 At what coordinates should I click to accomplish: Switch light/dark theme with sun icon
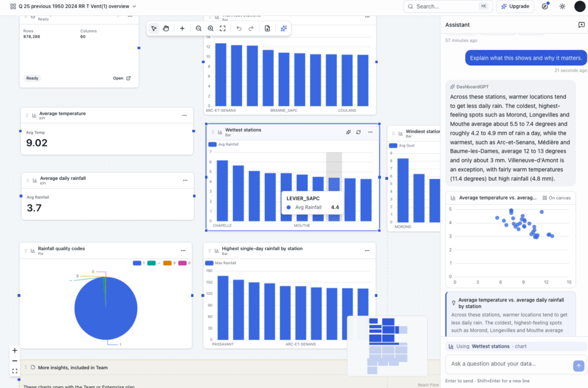(x=562, y=6)
